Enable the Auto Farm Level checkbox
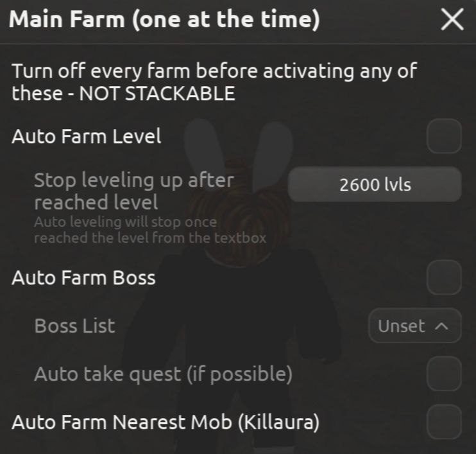 click(444, 136)
